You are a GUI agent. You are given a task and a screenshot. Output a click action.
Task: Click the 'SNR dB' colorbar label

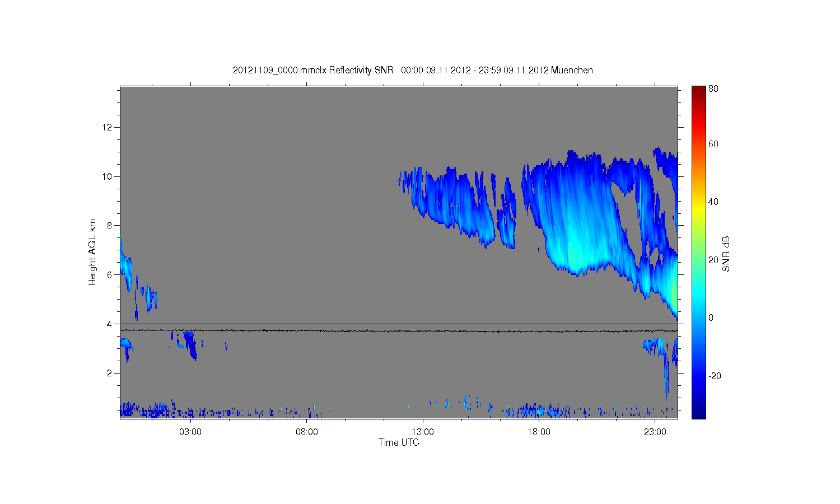[x=726, y=254]
